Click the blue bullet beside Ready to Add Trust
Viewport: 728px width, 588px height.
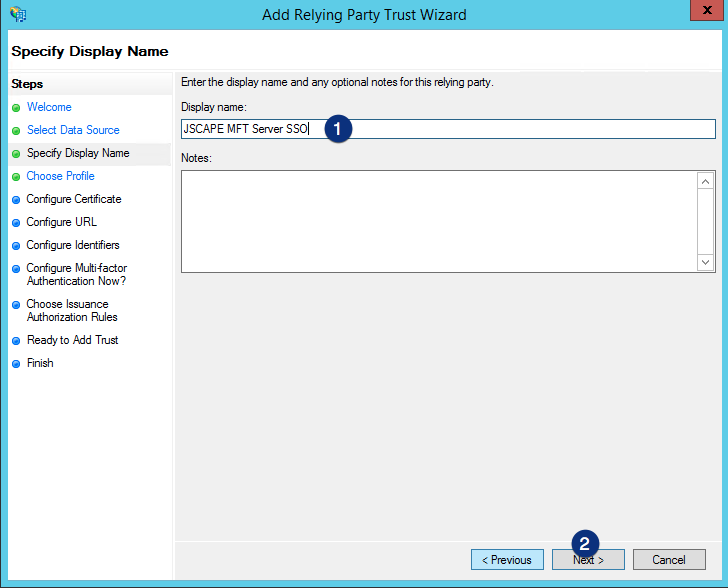click(x=16, y=341)
